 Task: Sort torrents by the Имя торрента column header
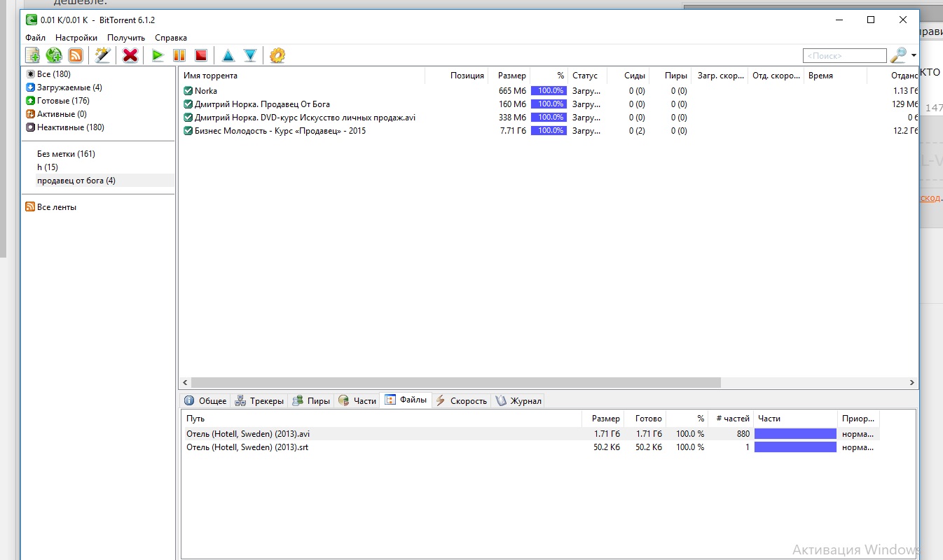pos(302,76)
